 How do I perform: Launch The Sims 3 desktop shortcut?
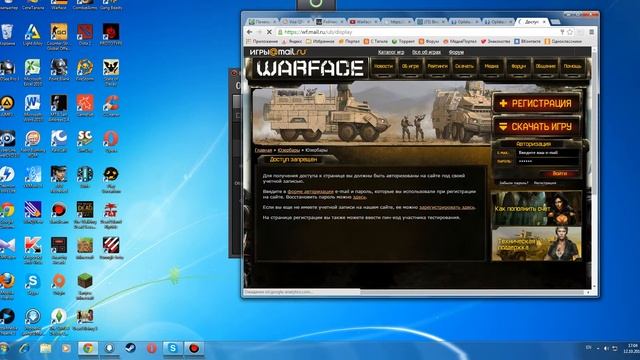click(x=59, y=322)
